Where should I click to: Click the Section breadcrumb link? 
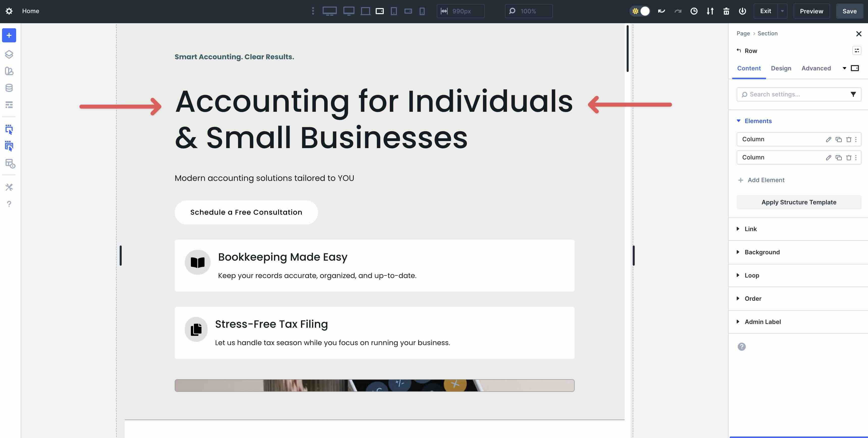pos(767,33)
